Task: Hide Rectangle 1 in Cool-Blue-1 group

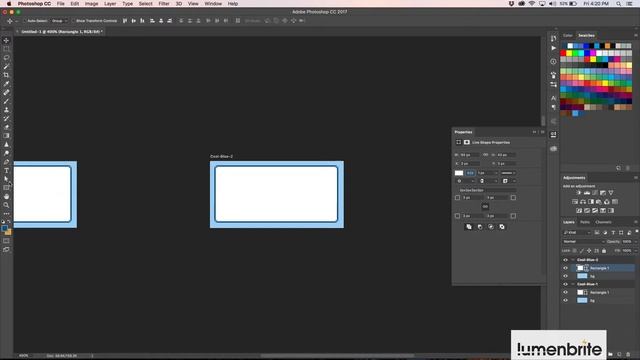Action: pos(565,292)
